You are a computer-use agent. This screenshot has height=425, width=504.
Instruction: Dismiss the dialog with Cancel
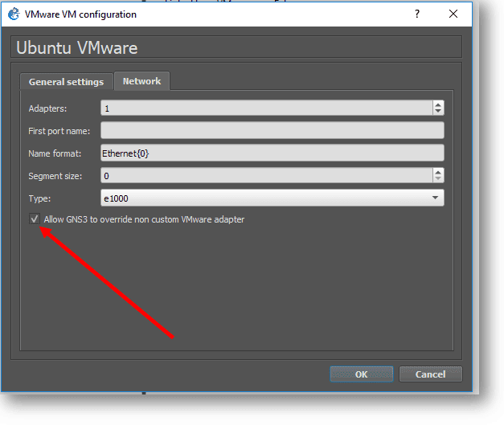pos(430,374)
